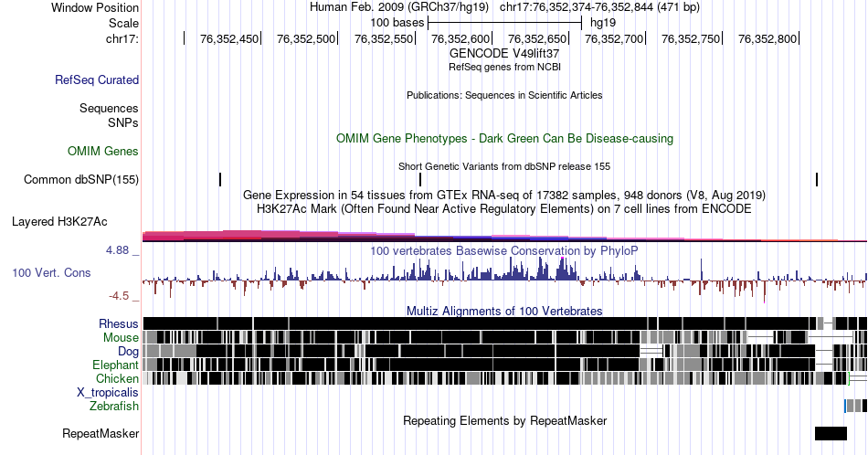This screenshot has height=455, width=868.
Task: Click Repeating Elements by RepeatMasker title
Action: coord(504,420)
